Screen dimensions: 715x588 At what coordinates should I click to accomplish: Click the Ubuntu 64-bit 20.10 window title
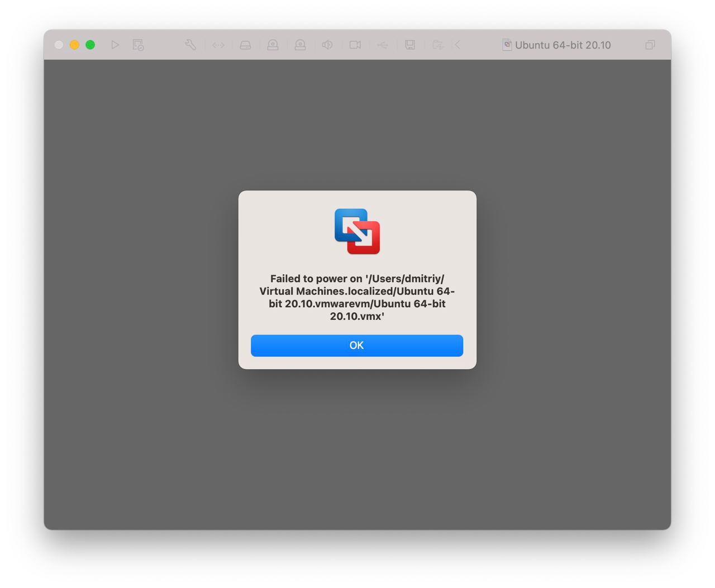click(x=563, y=45)
